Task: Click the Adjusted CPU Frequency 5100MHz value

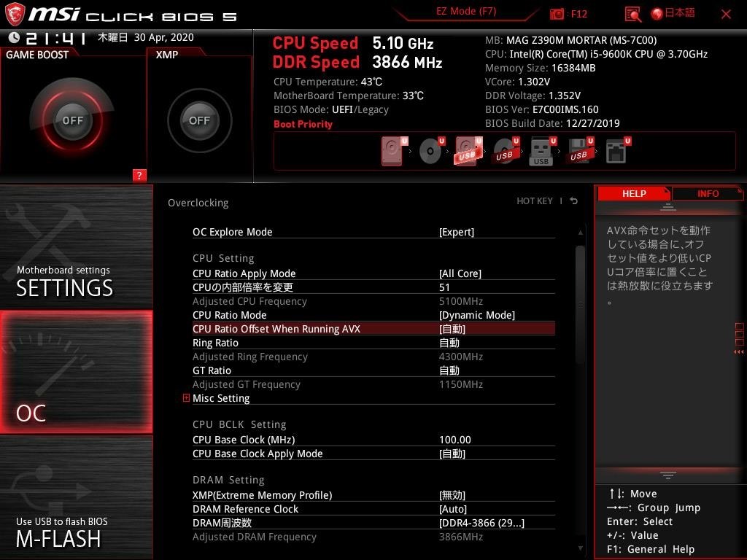Action: [x=461, y=301]
